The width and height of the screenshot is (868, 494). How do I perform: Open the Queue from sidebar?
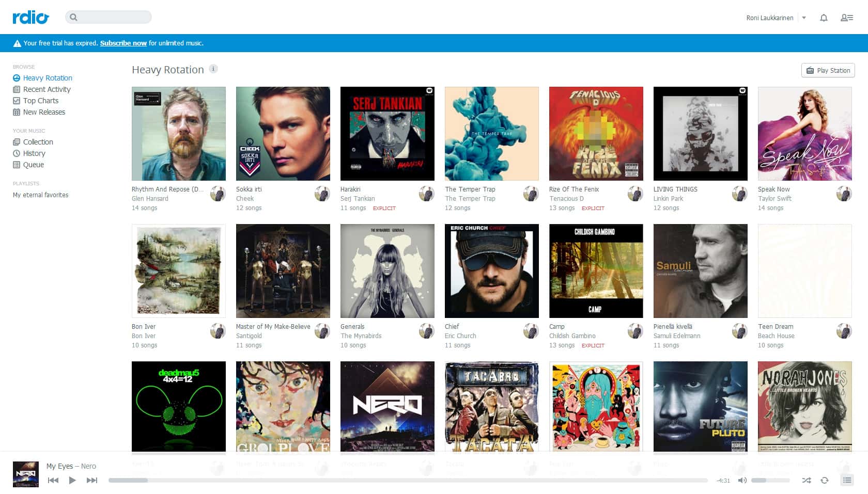pyautogui.click(x=28, y=165)
